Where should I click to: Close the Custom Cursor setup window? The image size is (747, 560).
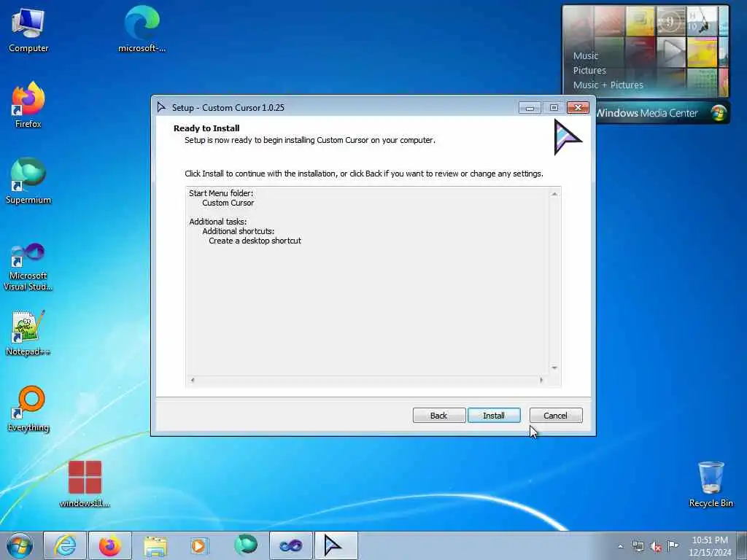point(578,108)
